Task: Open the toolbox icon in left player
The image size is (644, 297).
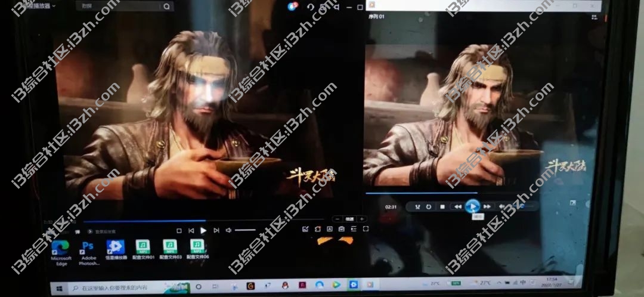Action: pos(341,229)
